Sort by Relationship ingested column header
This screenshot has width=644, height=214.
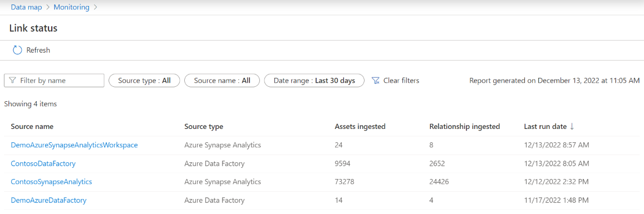(x=465, y=127)
